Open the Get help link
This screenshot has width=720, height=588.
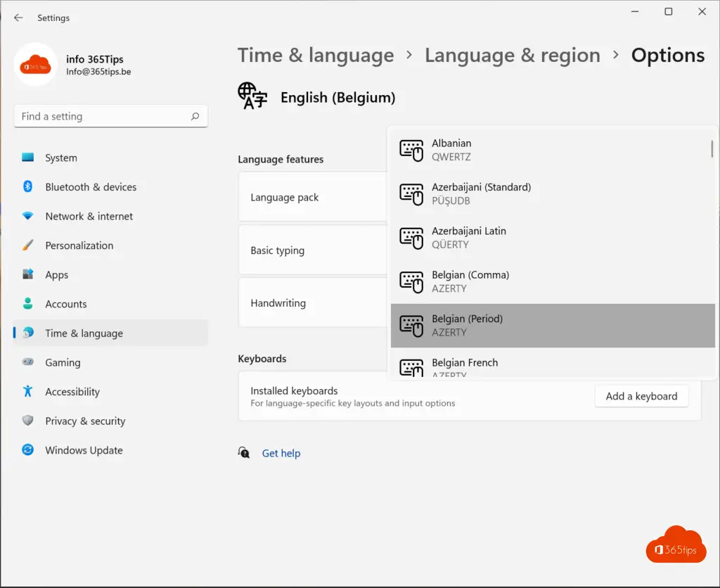(281, 454)
